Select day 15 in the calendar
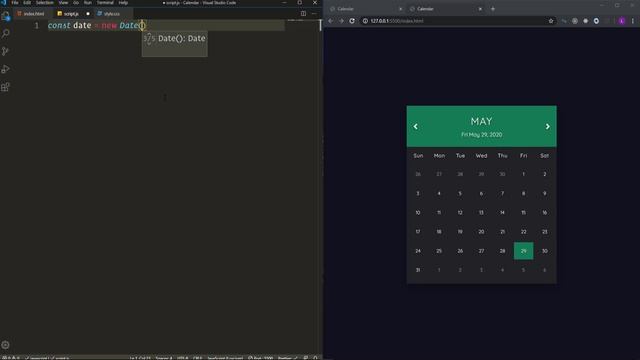640x360 pixels. (523, 212)
